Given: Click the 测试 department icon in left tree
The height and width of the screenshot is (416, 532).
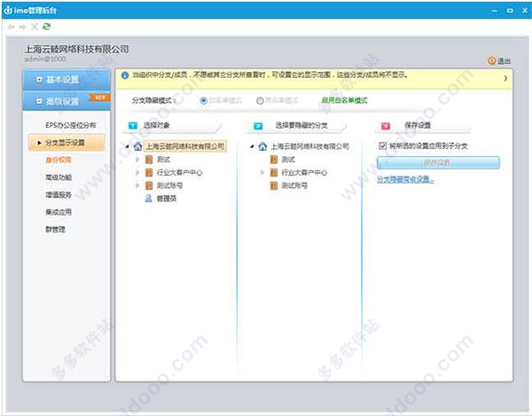Looking at the screenshot, I should (149, 160).
